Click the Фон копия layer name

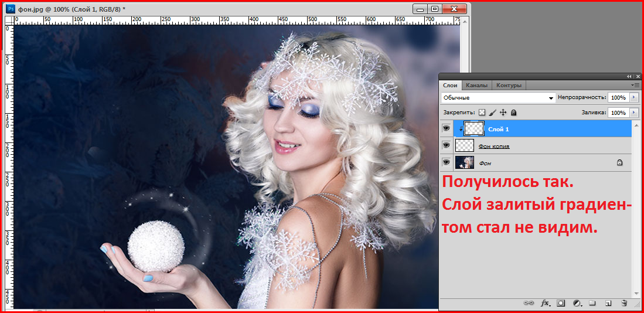494,146
